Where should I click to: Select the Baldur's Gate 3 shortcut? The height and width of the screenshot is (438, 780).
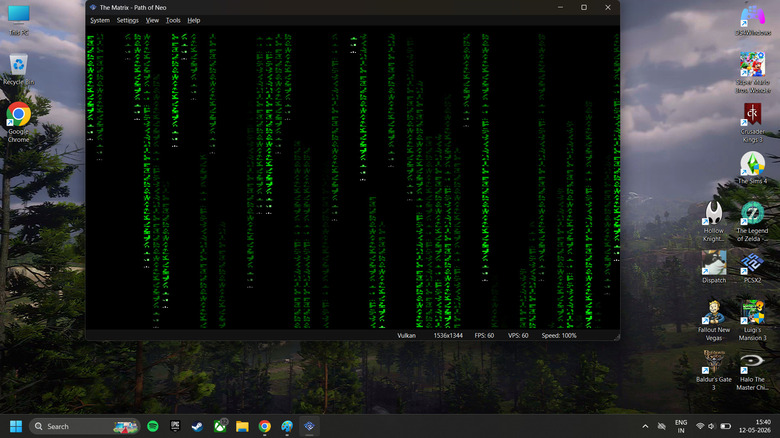pyautogui.click(x=714, y=370)
